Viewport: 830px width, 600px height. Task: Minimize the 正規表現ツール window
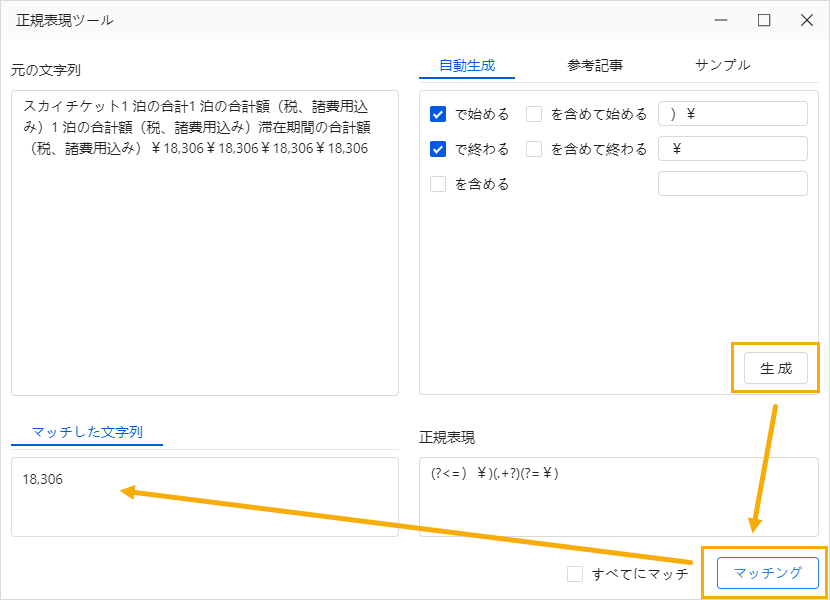(720, 20)
